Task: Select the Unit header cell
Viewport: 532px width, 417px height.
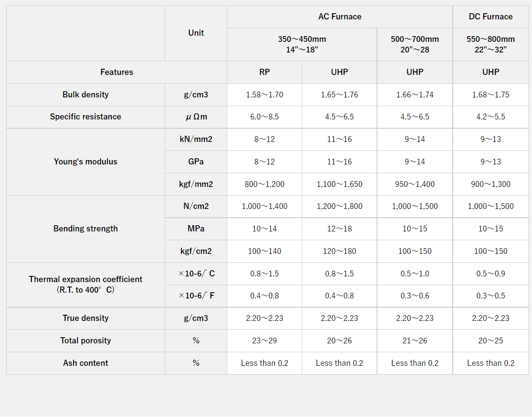Action: point(196,33)
